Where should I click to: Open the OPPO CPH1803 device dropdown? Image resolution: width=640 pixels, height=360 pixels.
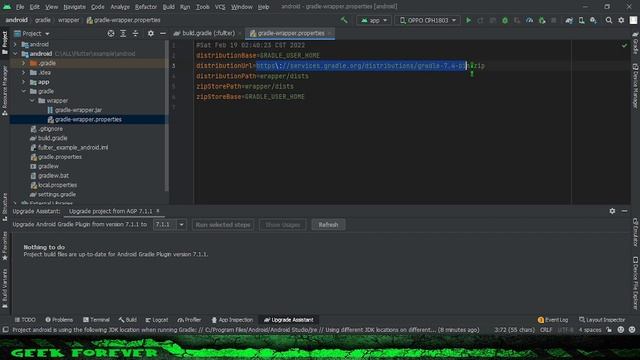(427, 20)
